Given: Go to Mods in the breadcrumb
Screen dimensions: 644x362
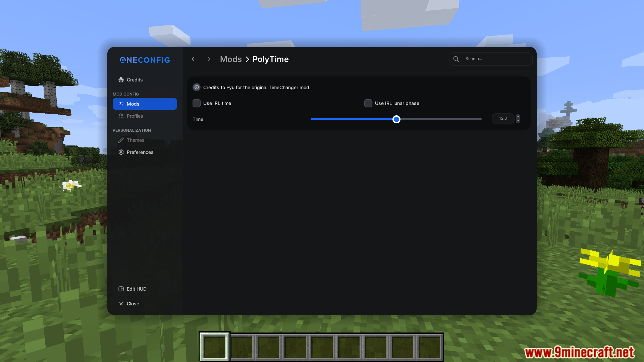Looking at the screenshot, I should click(x=231, y=59).
